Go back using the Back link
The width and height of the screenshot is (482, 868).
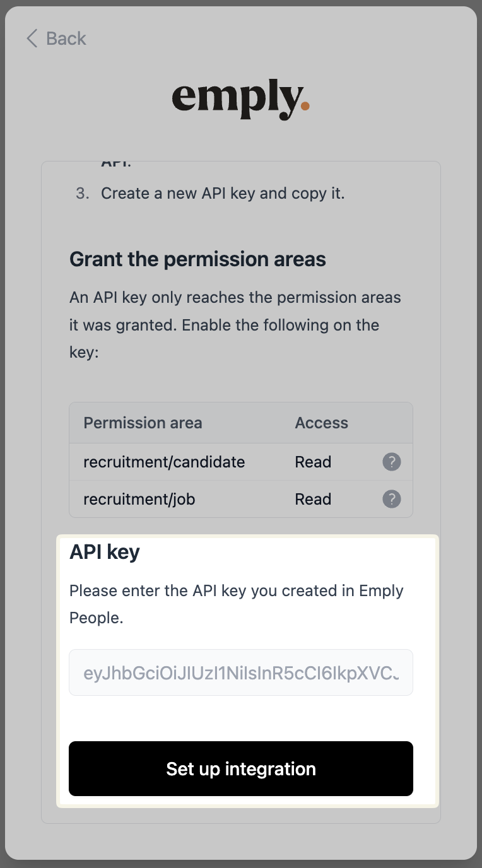tap(56, 38)
